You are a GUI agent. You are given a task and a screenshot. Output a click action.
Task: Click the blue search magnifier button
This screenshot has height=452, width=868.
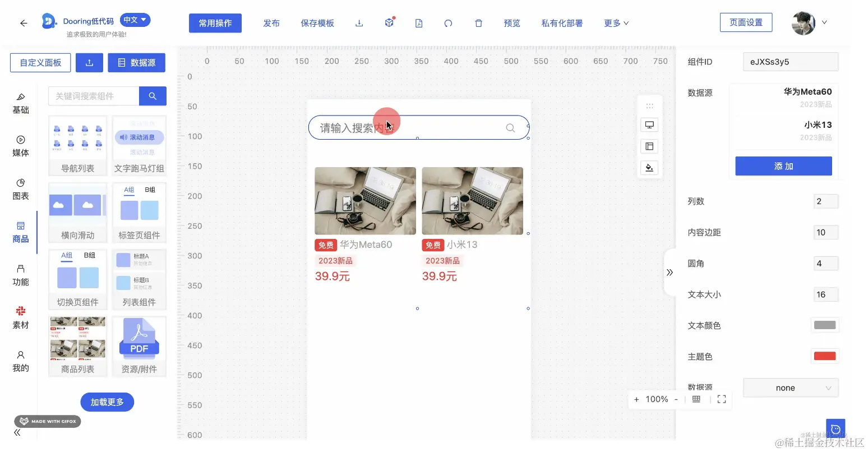[153, 96]
